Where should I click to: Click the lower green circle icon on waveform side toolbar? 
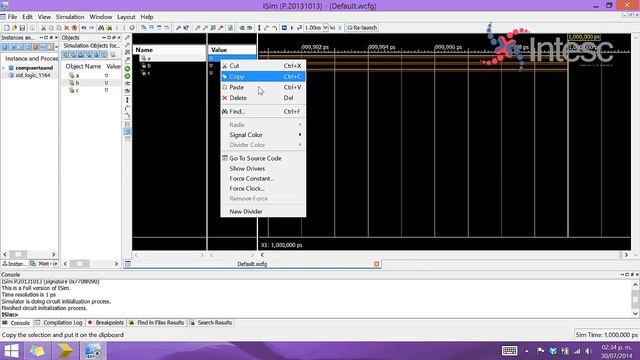click(127, 76)
